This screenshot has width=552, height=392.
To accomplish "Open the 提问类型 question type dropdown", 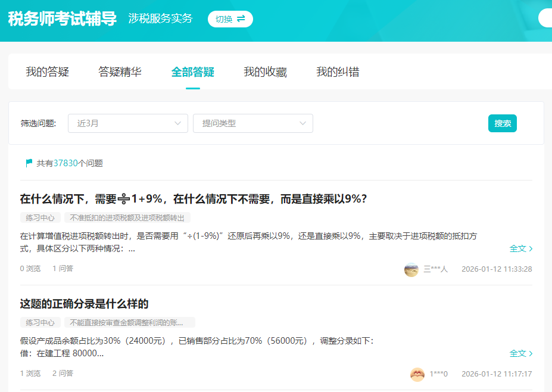I will click(252, 123).
